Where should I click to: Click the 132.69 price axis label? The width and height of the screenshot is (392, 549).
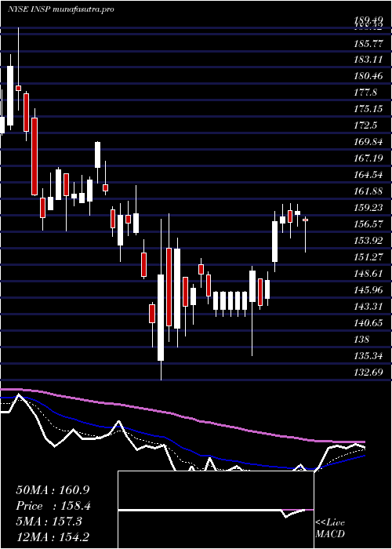pos(368,373)
